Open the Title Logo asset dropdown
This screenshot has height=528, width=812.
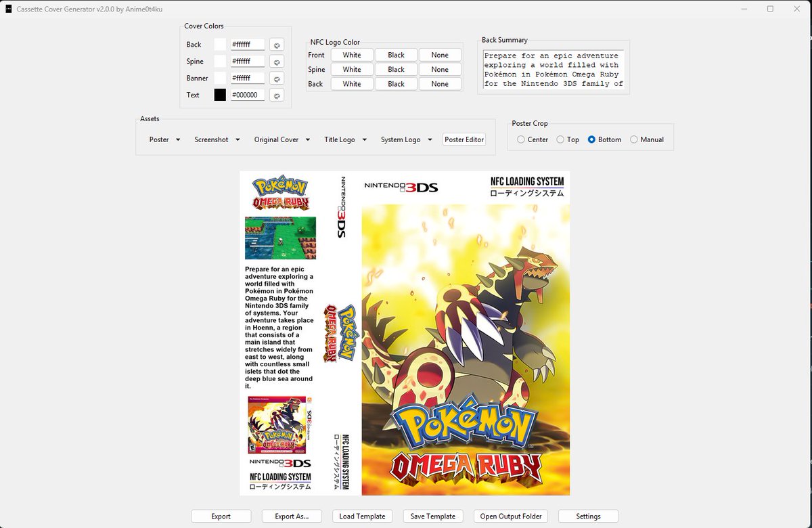(x=345, y=139)
